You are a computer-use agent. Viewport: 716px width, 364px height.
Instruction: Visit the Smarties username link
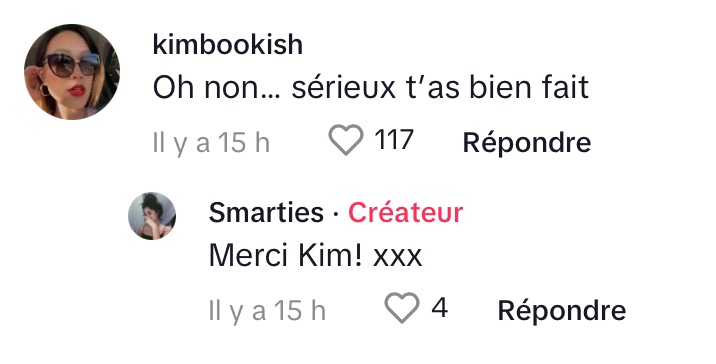(x=266, y=213)
